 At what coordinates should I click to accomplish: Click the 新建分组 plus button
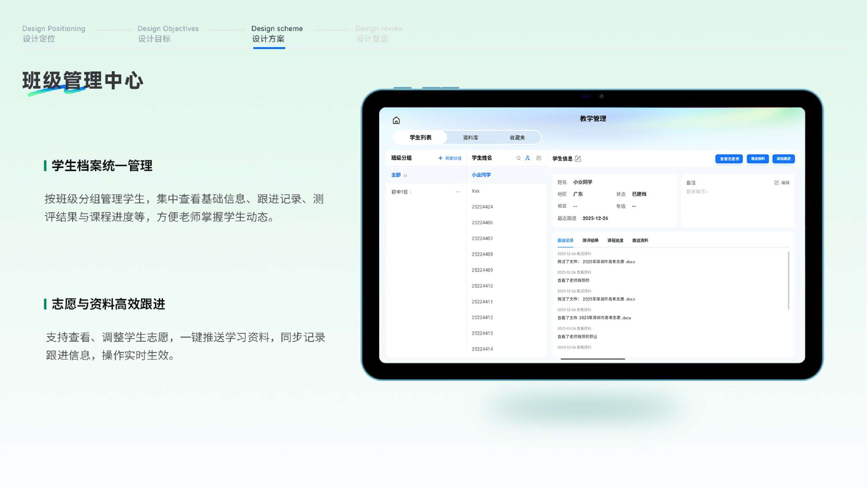click(x=450, y=158)
